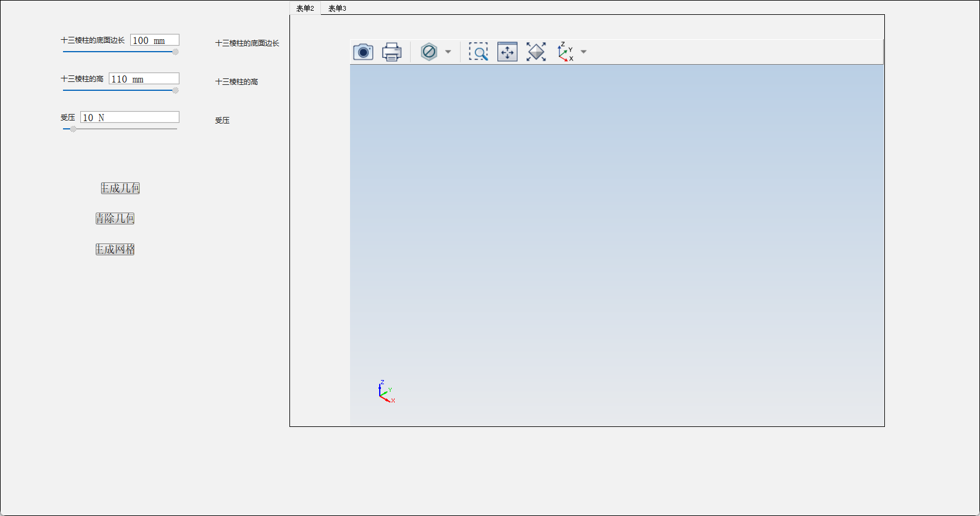Activate the Zoom Box magnifier tool
The height and width of the screenshot is (516, 980).
coord(478,52)
